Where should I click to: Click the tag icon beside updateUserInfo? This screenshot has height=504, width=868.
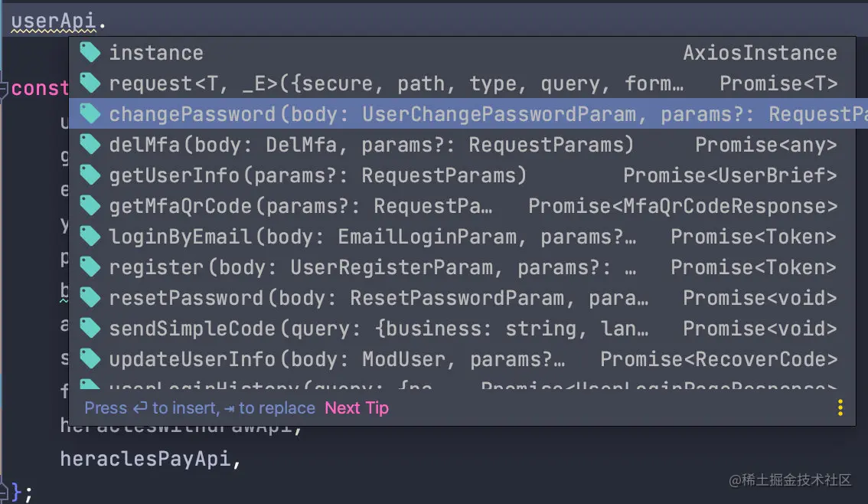90,359
